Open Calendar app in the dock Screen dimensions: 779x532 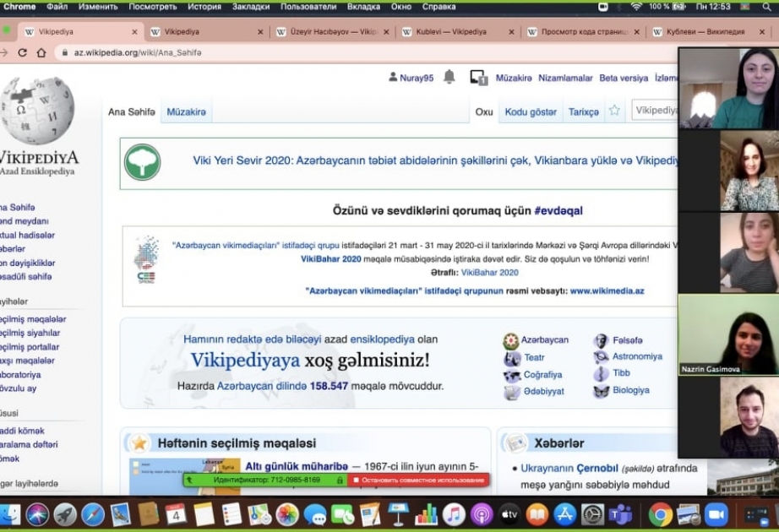pos(176,514)
